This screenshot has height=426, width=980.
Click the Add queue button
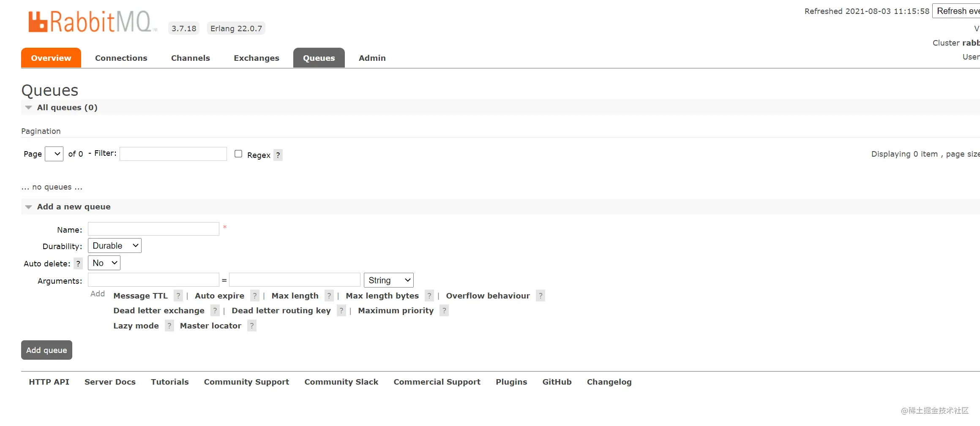pyautogui.click(x=46, y=350)
